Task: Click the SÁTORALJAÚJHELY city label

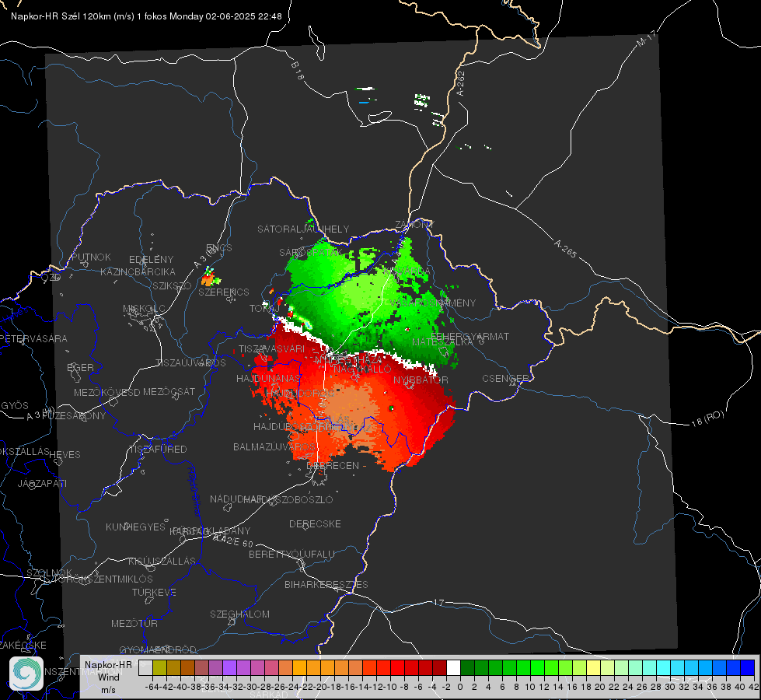Action: (303, 229)
